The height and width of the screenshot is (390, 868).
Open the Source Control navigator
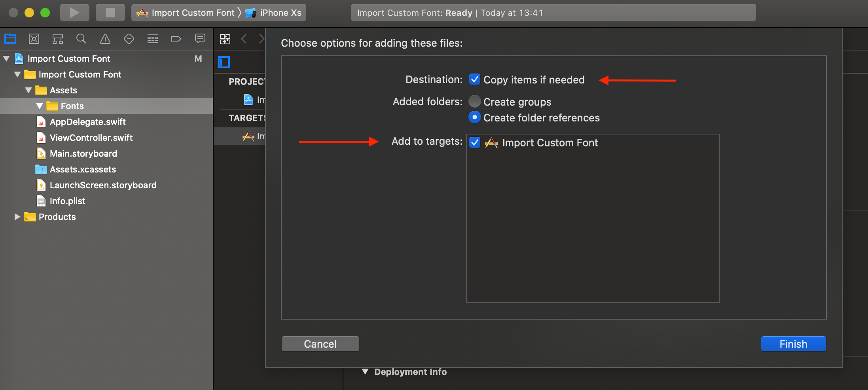pyautogui.click(x=34, y=39)
